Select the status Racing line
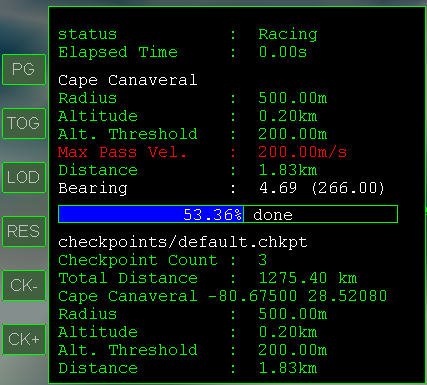 point(188,34)
